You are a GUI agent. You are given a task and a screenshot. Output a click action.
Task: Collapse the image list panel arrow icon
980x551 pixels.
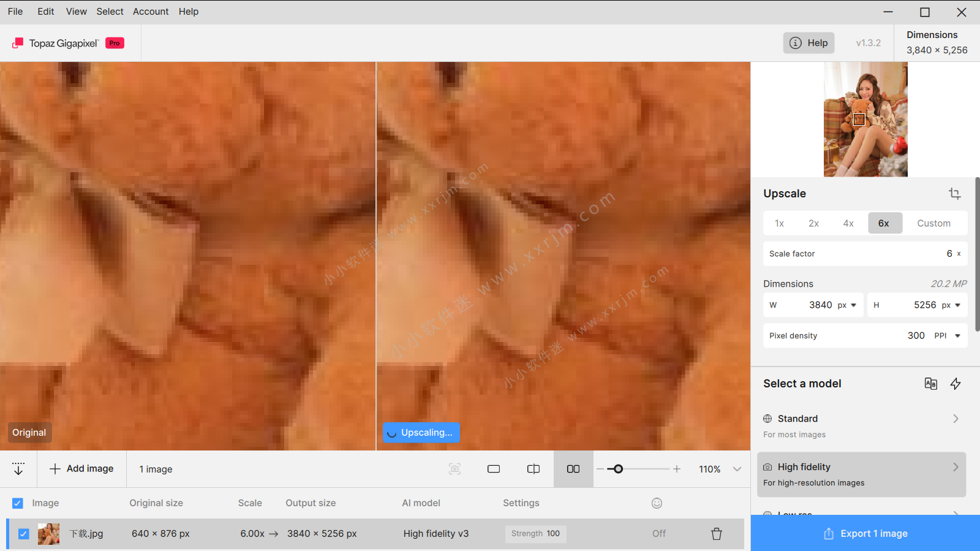(x=18, y=469)
